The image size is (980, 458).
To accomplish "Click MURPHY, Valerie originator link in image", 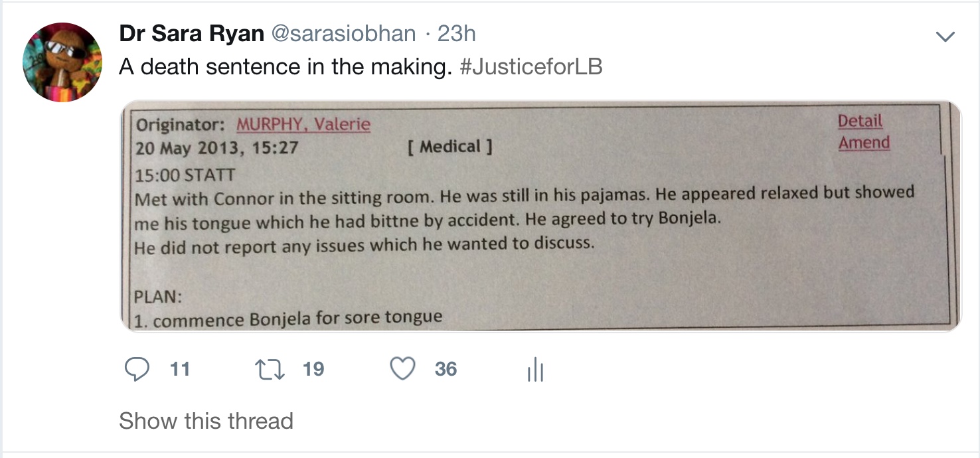I will [303, 125].
